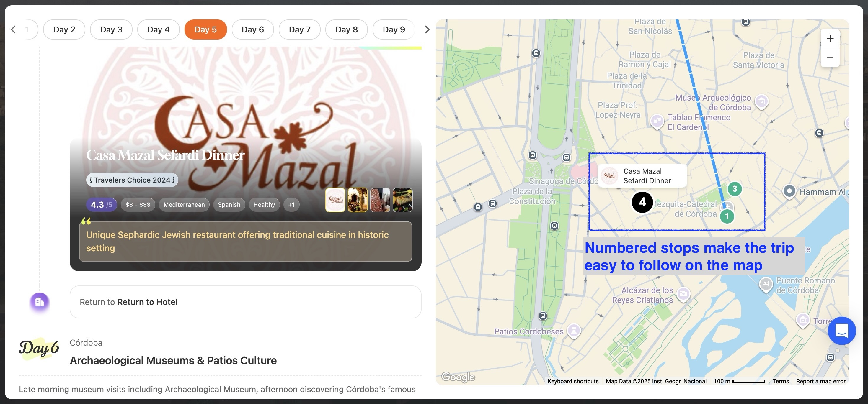Select the Day 3 tab

click(x=111, y=29)
